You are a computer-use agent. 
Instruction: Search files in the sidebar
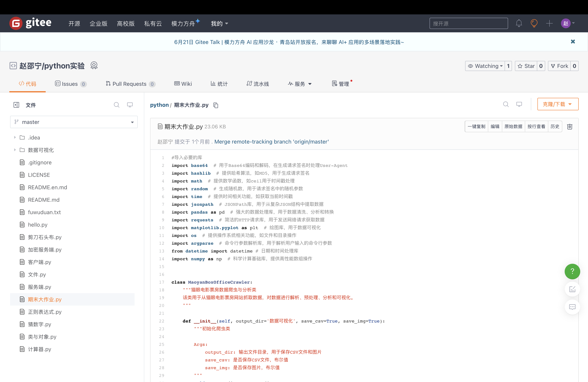click(x=117, y=105)
